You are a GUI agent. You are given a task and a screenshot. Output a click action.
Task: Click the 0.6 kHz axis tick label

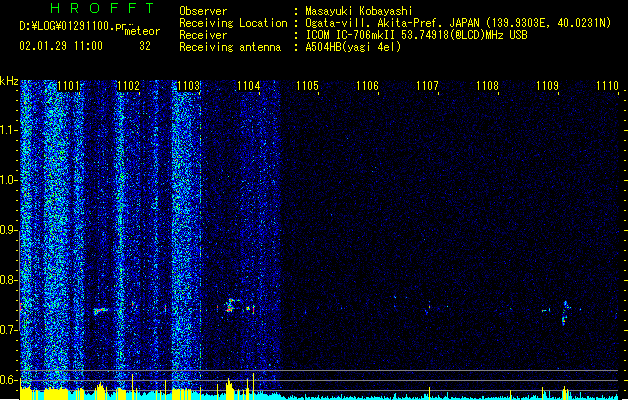[x=8, y=380]
